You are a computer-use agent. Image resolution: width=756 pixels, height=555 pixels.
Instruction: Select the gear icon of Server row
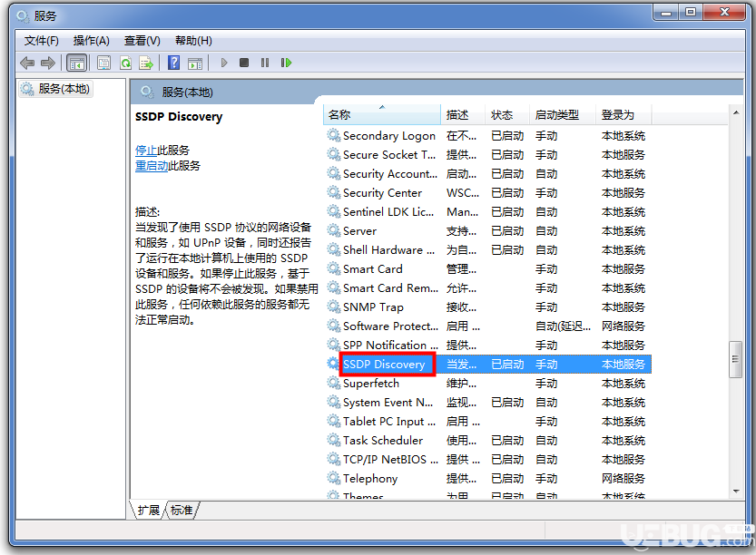pyautogui.click(x=334, y=230)
